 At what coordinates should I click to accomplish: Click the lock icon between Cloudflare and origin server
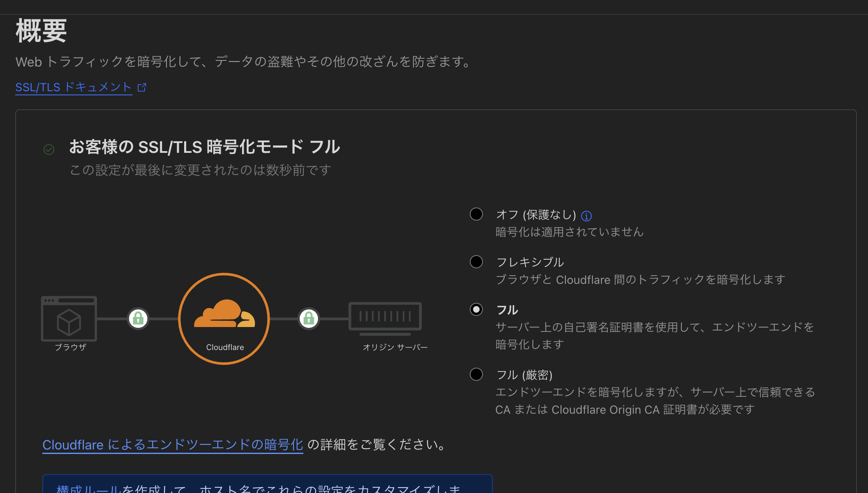tap(309, 318)
